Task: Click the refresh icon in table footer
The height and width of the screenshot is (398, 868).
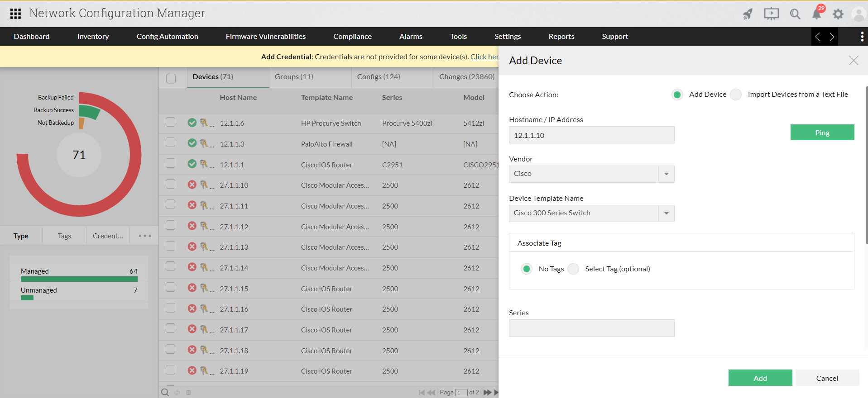Action: click(x=177, y=393)
